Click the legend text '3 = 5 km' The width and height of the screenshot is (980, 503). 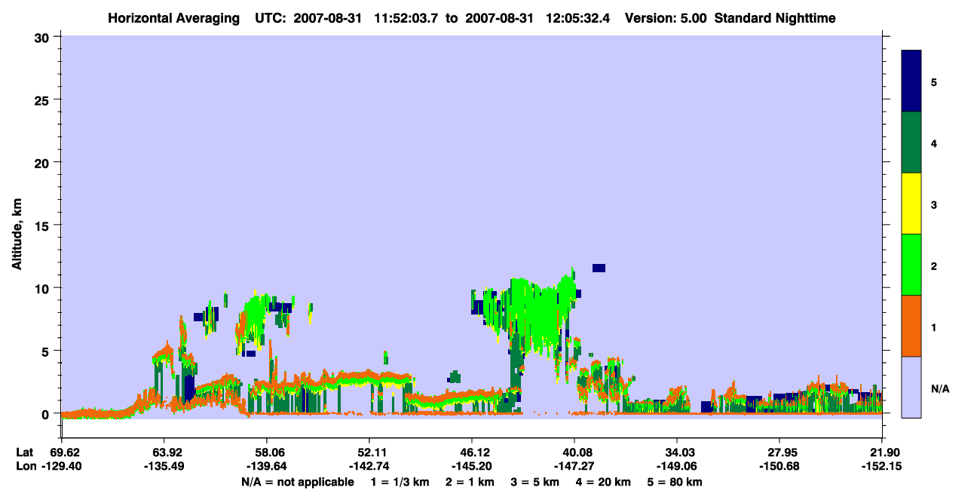(x=535, y=482)
